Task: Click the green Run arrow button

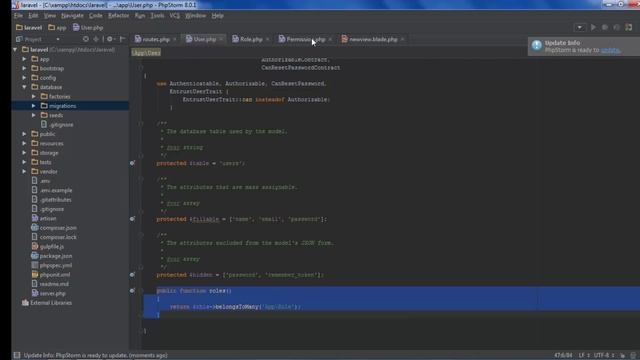Action: click(593, 27)
